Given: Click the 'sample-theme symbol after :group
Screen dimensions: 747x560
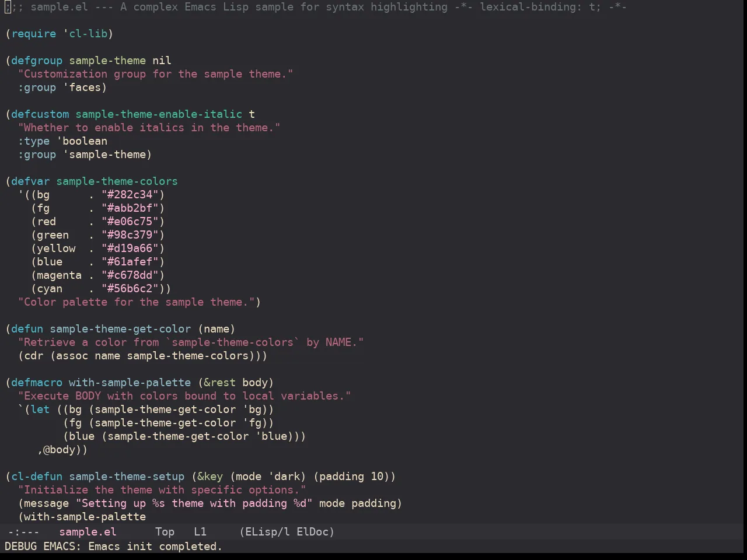Looking at the screenshot, I should click(104, 155).
